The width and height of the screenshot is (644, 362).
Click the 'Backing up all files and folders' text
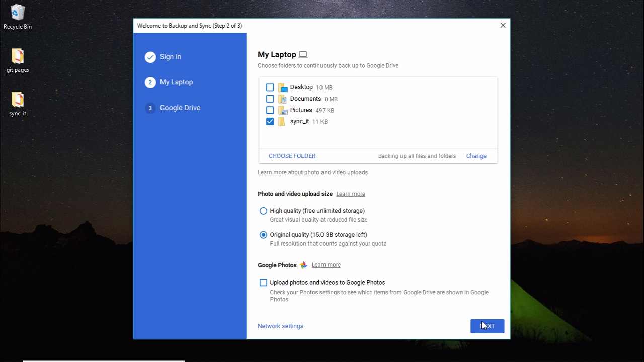(417, 156)
